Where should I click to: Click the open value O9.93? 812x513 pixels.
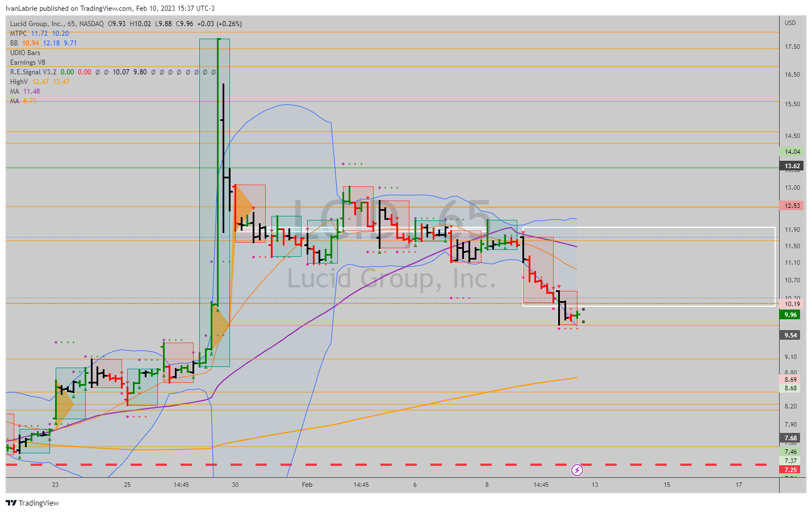point(117,24)
